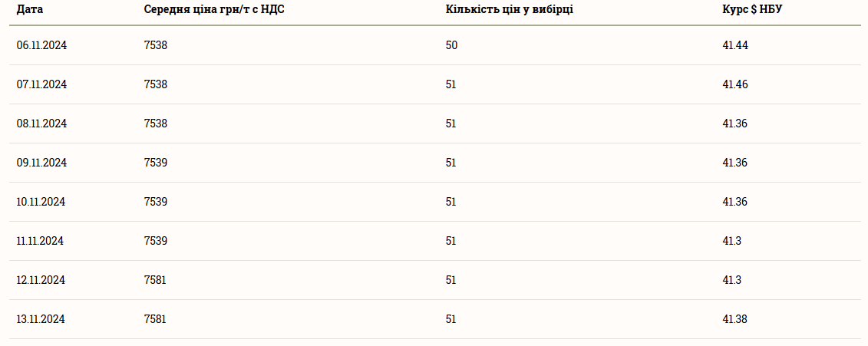Viewport: 868px width, 346px height.
Task: Select the Кількість цін у вибірці header
Action: point(509,10)
